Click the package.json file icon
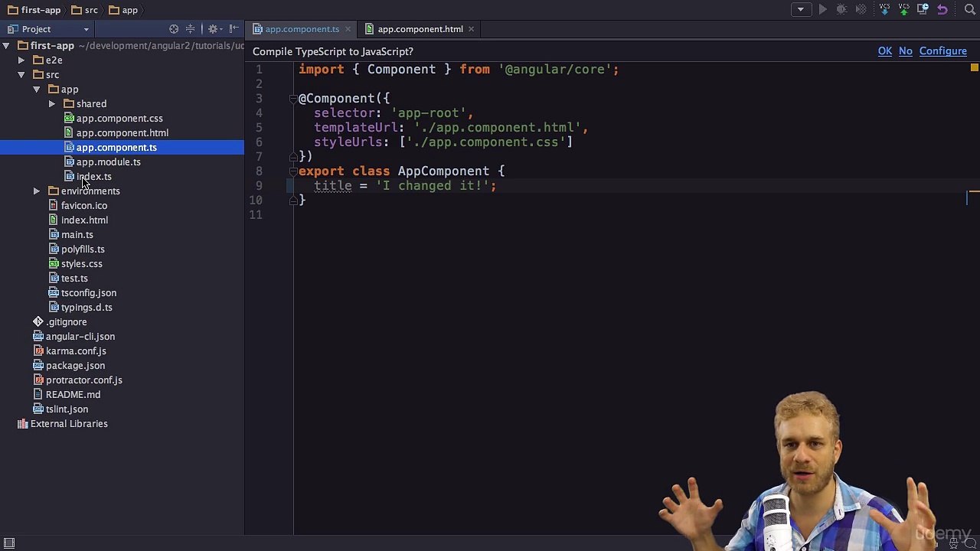 tap(38, 365)
